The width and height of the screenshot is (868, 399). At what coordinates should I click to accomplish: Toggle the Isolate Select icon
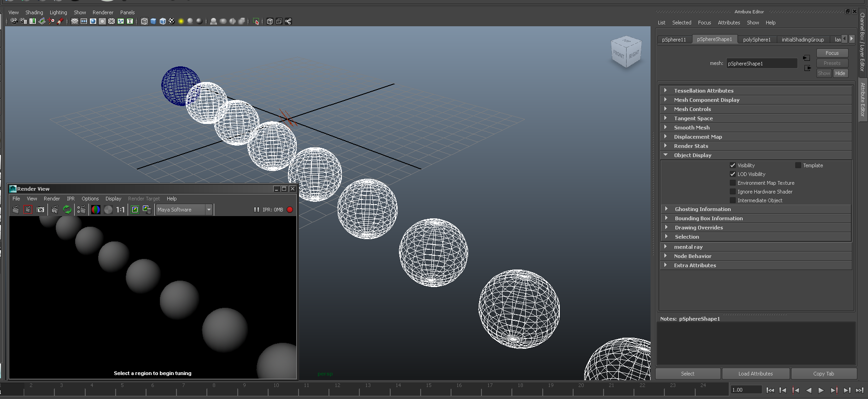(256, 21)
